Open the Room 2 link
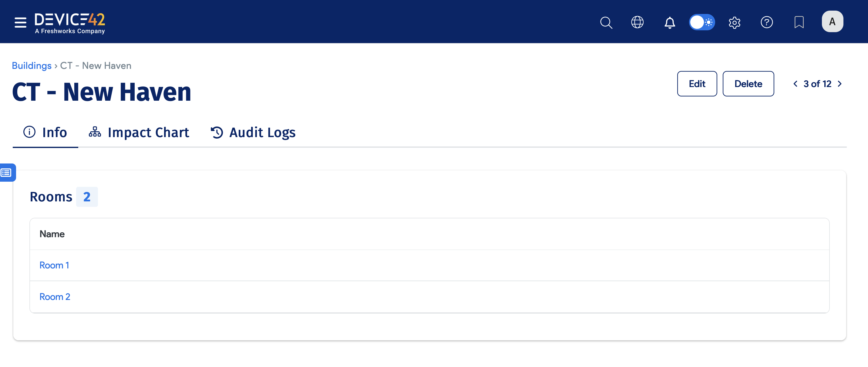The image size is (868, 367). pos(55,297)
